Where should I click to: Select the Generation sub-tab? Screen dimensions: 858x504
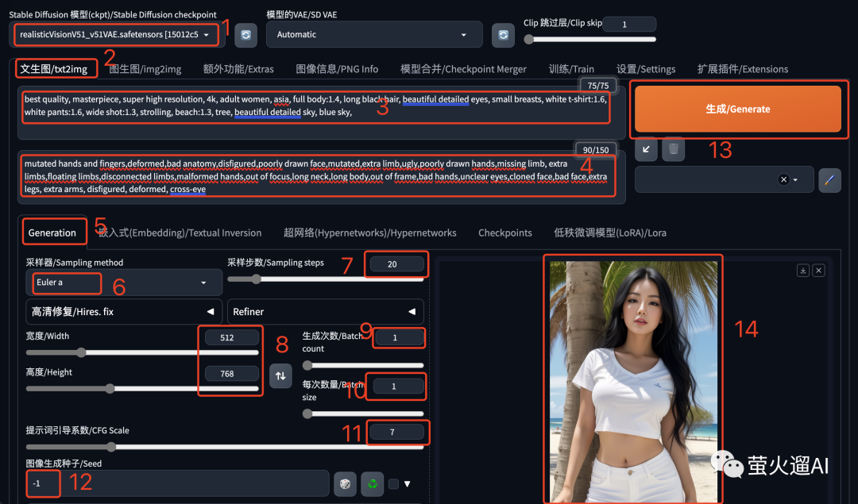52,233
